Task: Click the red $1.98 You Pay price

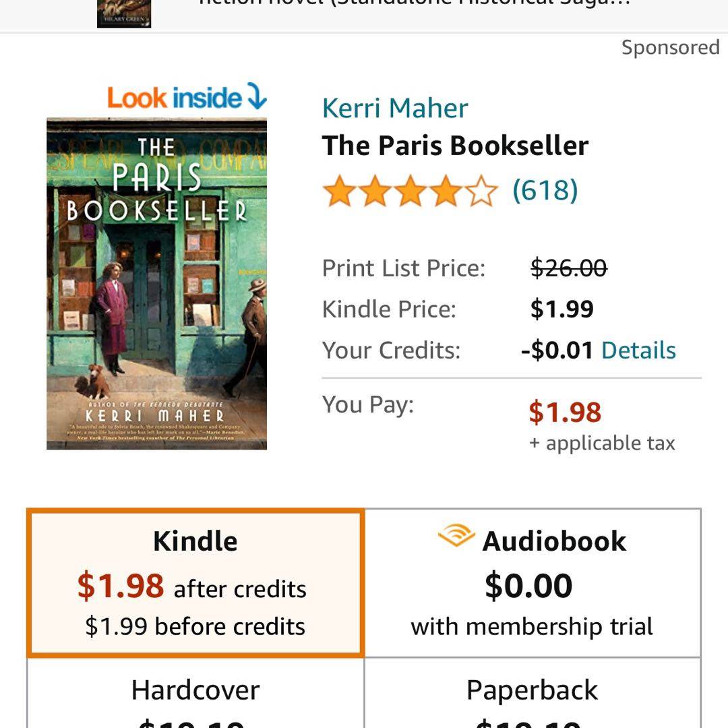Action: [564, 412]
